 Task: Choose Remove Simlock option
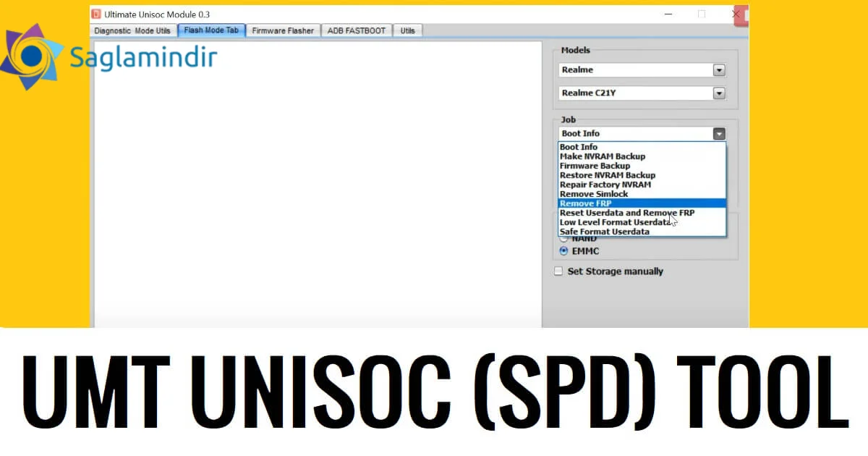(642, 194)
